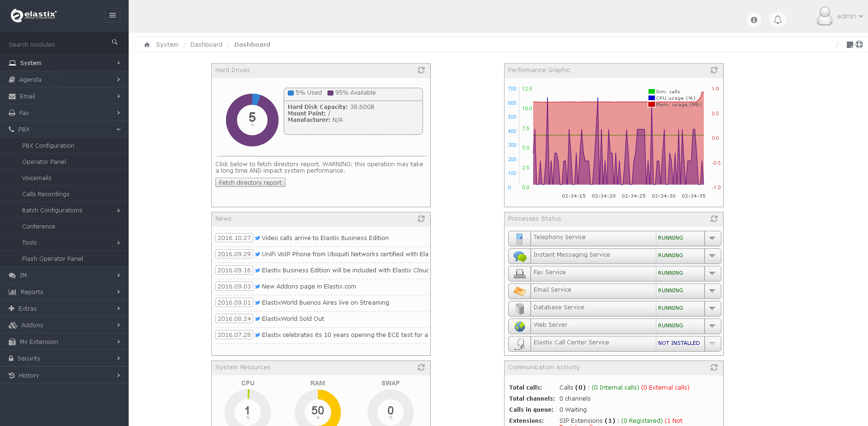Screen dimensions: 868x426
Task: Click the Fetch directory report button
Action: point(250,183)
